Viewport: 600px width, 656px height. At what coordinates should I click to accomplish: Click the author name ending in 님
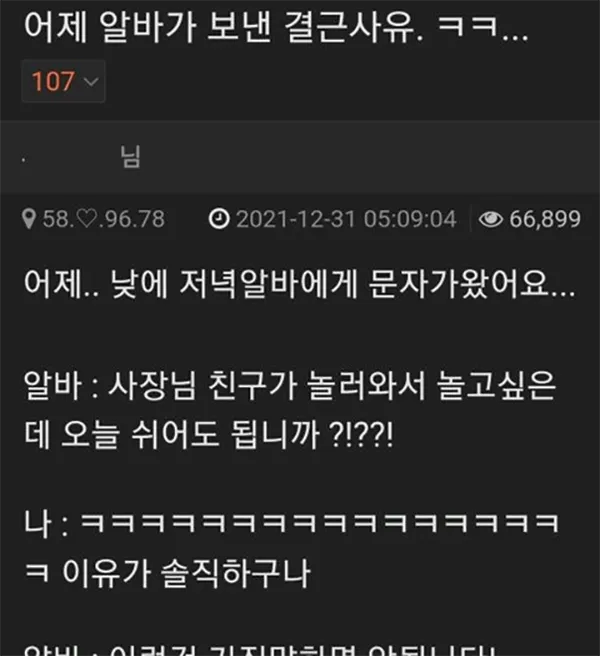coord(131,157)
